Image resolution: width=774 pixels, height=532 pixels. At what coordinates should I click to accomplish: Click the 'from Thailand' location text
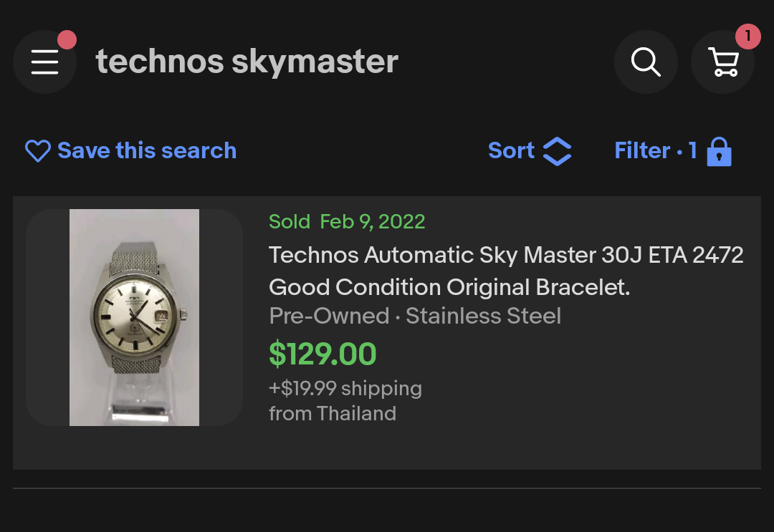pos(332,413)
